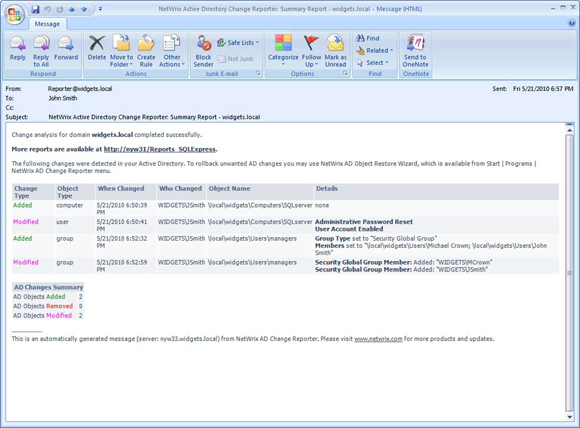The image size is (580, 428).
Task: Select the Message ribbon tab
Action: point(47,24)
